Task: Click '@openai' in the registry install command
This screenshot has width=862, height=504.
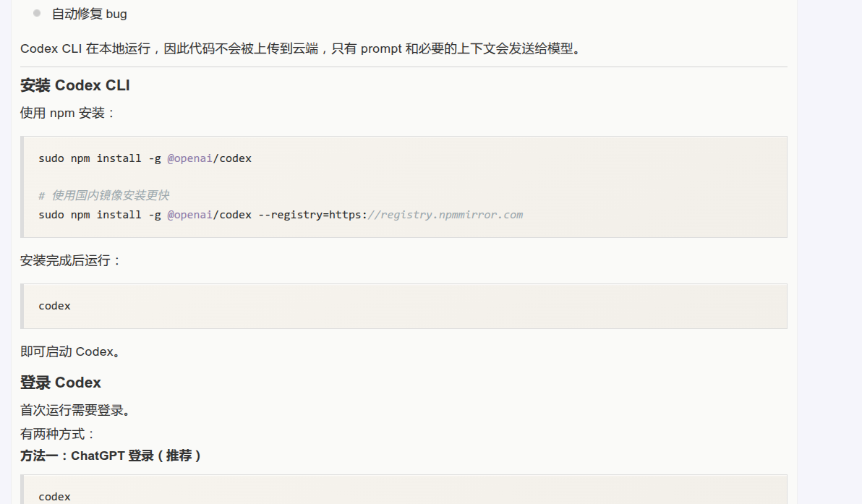Action: click(189, 215)
